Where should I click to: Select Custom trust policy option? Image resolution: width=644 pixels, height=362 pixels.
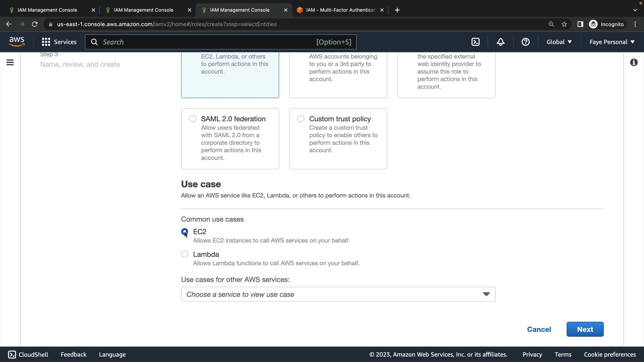tap(301, 119)
